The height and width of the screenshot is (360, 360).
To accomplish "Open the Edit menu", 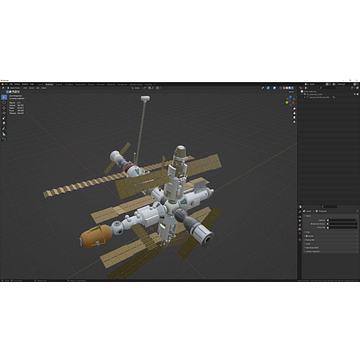I will coord(11,84).
